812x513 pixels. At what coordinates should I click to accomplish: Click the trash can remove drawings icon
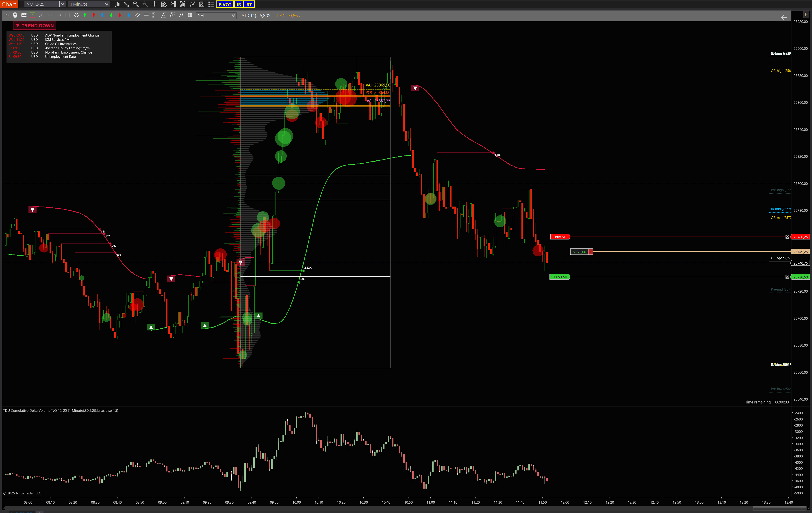(15, 15)
